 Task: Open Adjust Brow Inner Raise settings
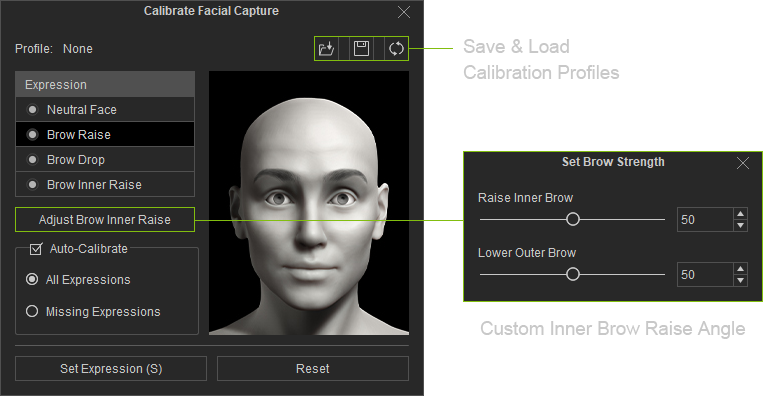(x=105, y=219)
